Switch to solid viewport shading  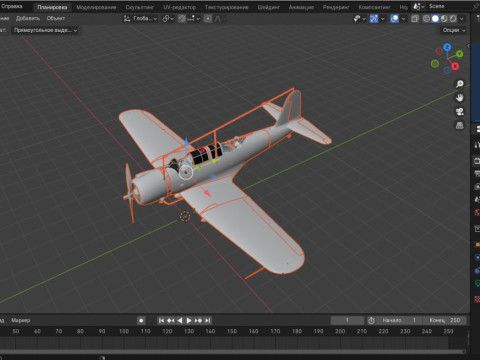point(435,19)
